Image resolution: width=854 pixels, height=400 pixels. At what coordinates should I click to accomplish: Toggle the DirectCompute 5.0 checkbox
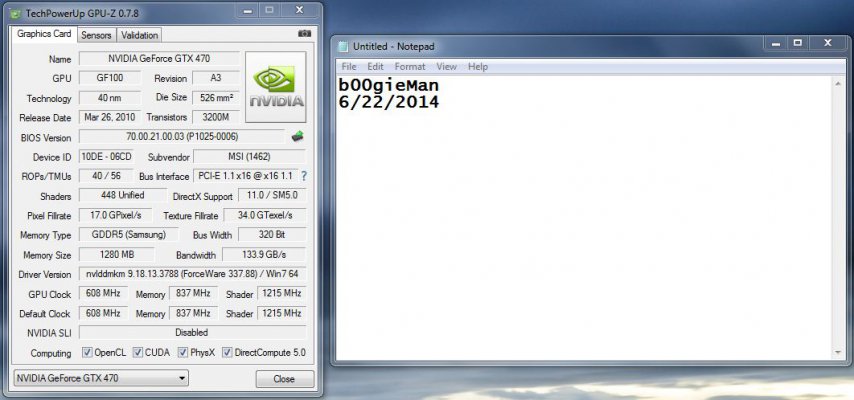tap(227, 353)
